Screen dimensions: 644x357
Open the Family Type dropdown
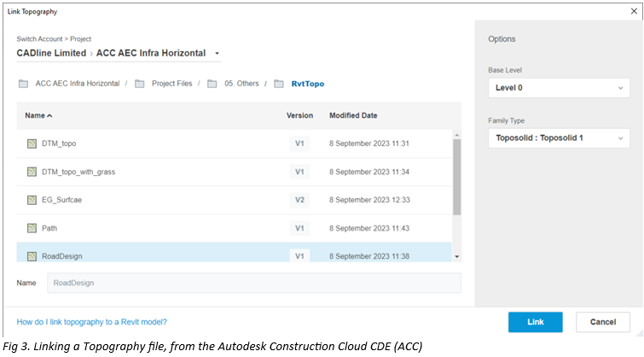coord(559,138)
